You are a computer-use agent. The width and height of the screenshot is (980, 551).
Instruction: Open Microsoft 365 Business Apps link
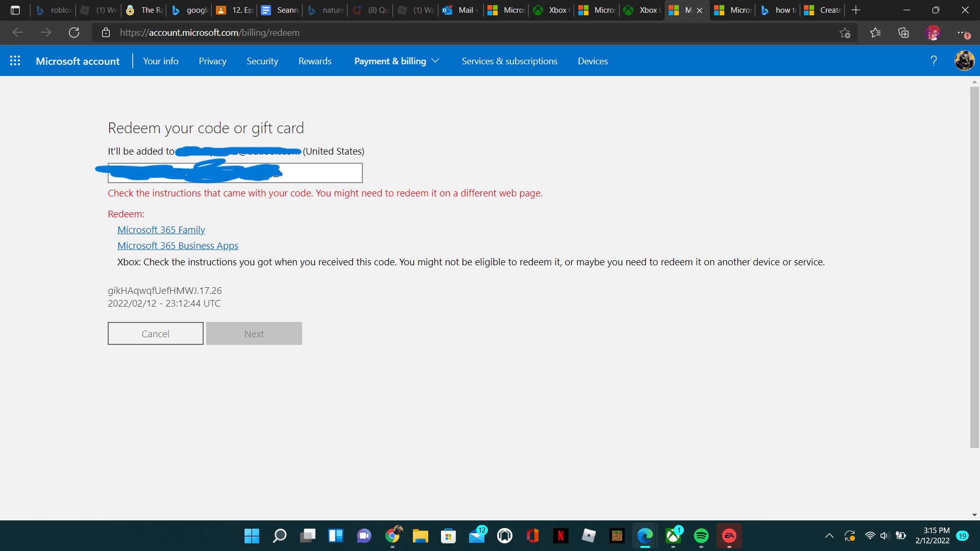click(178, 245)
